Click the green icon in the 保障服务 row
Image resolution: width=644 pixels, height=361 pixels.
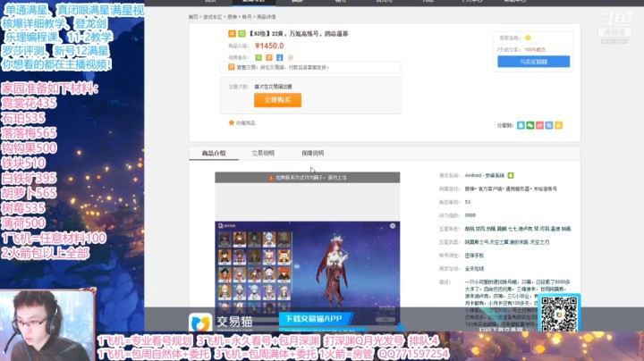point(258,57)
